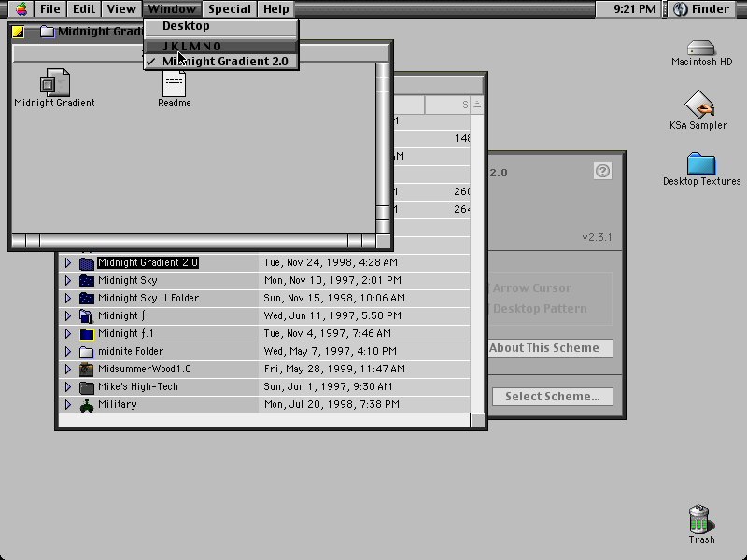Open the View menu

pyautogui.click(x=121, y=9)
